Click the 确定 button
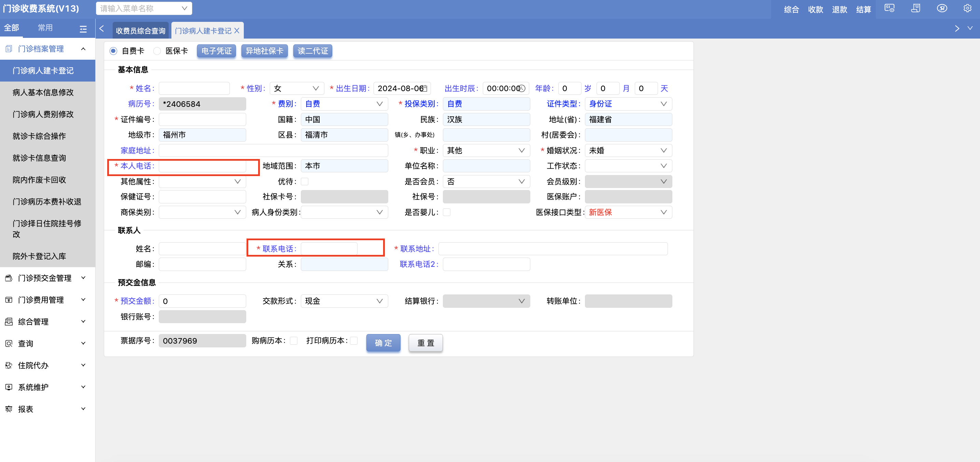The width and height of the screenshot is (980, 462). pyautogui.click(x=383, y=343)
